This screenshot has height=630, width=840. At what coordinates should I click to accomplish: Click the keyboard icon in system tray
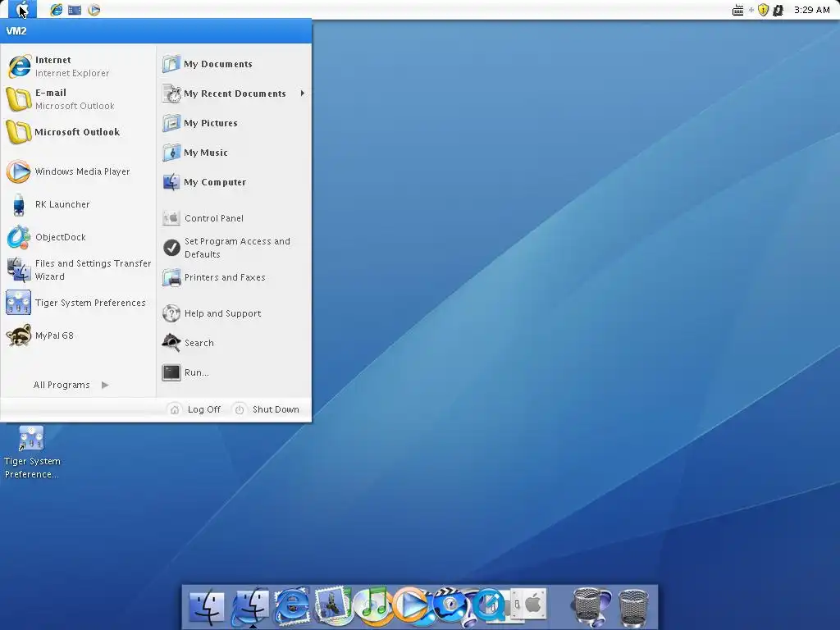point(737,10)
